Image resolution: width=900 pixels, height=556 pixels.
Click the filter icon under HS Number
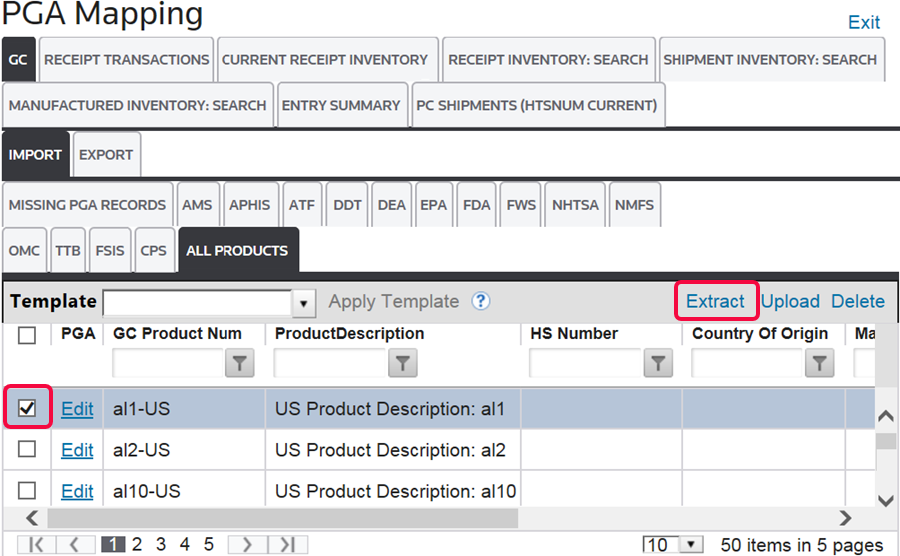(657, 364)
